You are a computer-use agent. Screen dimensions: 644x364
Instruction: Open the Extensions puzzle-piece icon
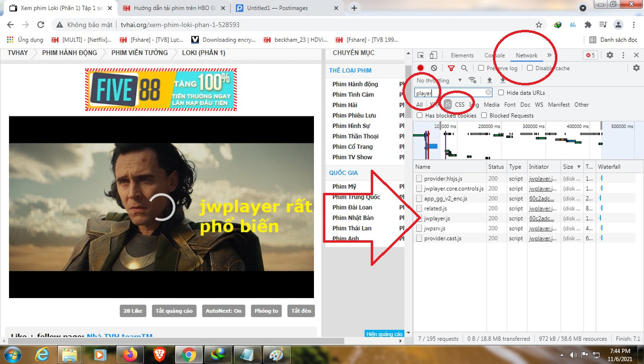pos(588,25)
